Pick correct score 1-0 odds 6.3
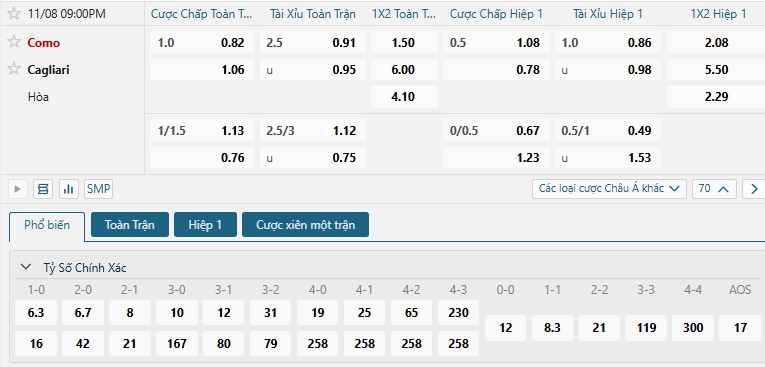This screenshot has width=765, height=367. point(36,312)
